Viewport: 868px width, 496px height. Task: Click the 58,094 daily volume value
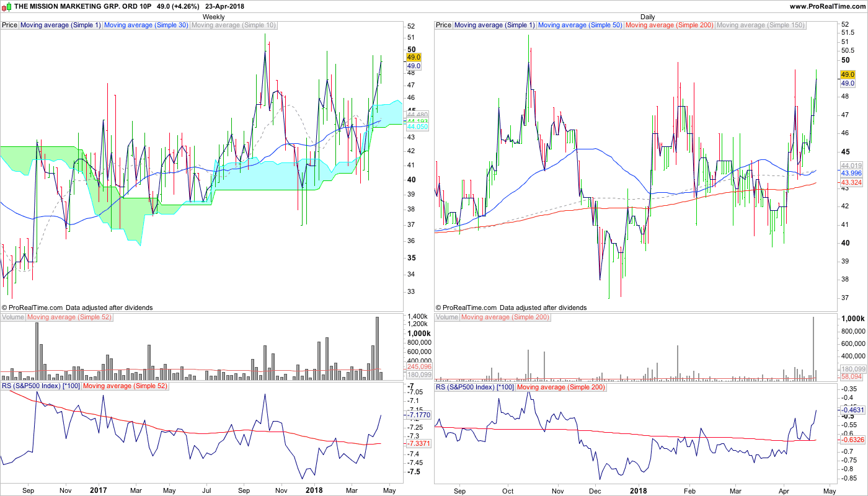pos(852,376)
